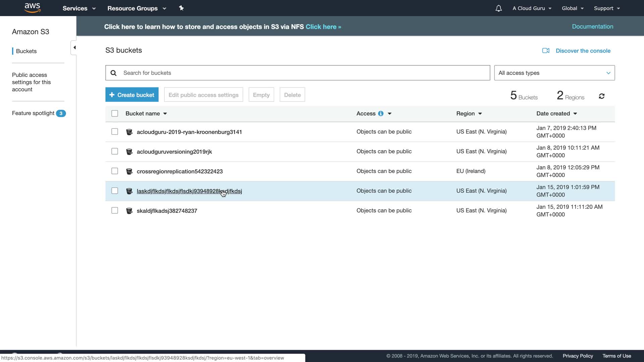The height and width of the screenshot is (362, 644).
Task: Click the search magnifier icon
Action: click(114, 73)
